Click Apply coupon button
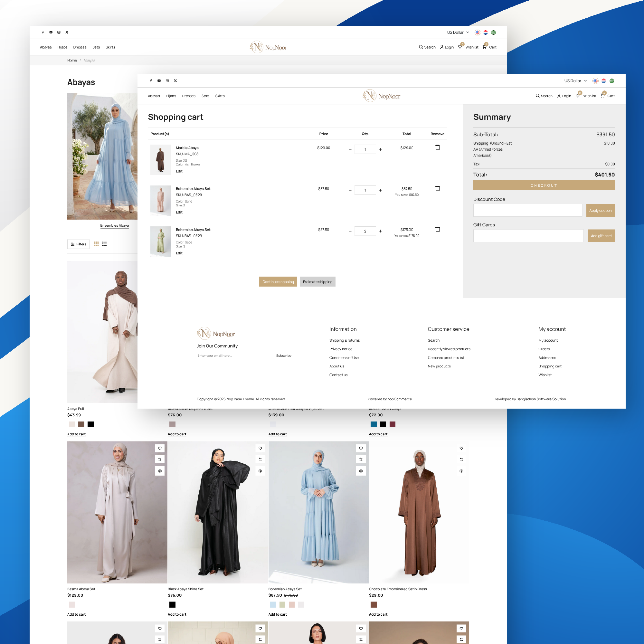This screenshot has height=644, width=644. click(600, 210)
